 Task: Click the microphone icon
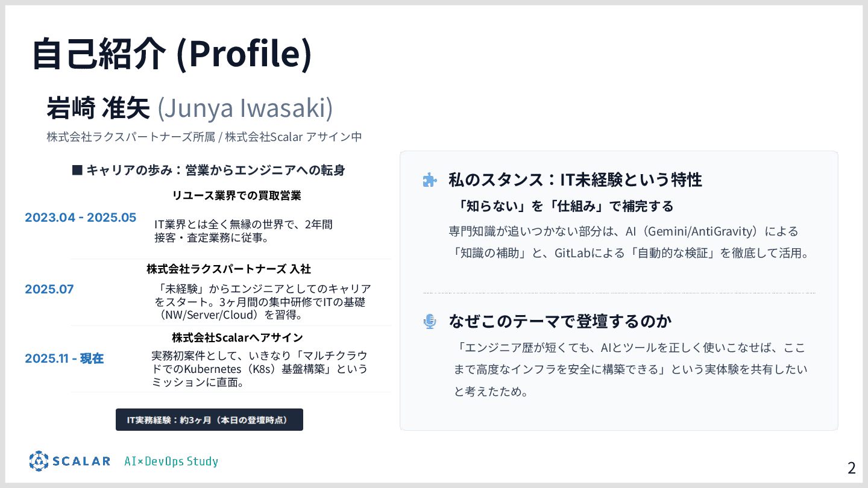(x=429, y=322)
